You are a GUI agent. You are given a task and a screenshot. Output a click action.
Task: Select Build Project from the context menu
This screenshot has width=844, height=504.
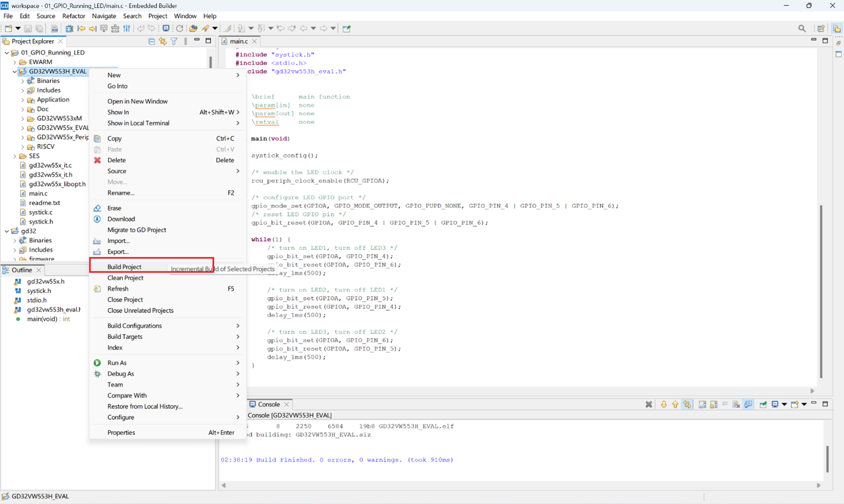click(124, 267)
